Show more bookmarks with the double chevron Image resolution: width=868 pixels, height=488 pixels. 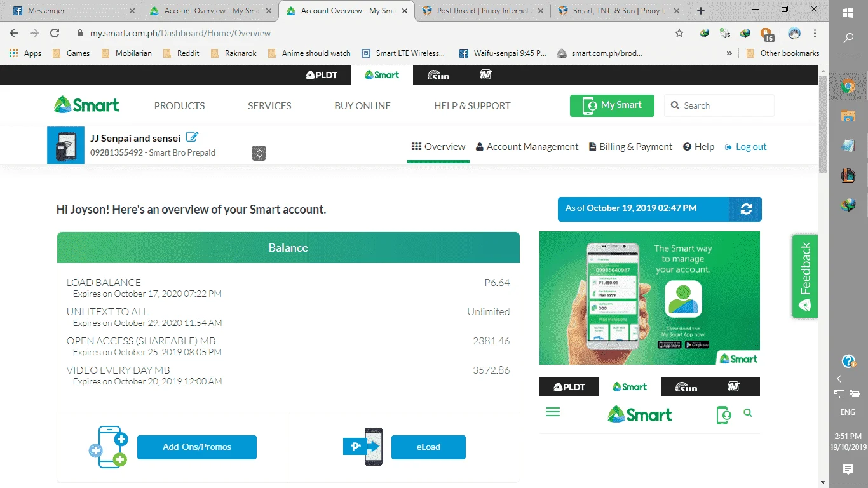(729, 53)
